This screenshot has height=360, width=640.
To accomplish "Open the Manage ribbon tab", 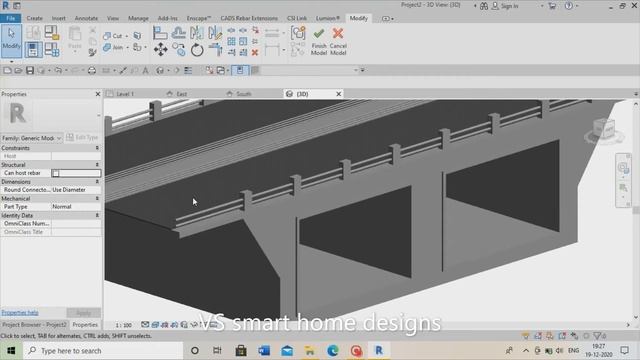I will point(138,18).
